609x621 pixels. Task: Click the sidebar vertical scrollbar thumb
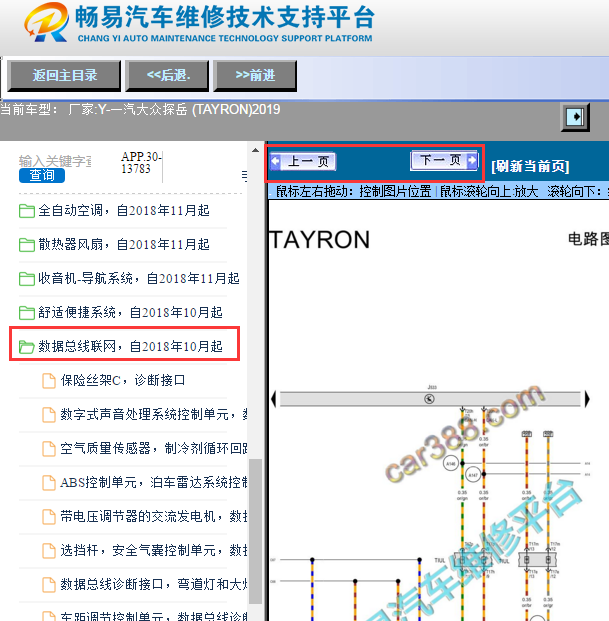point(255,531)
